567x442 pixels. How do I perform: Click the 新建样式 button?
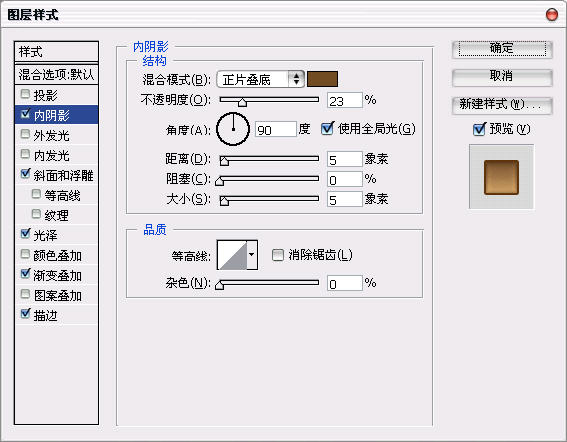[502, 105]
